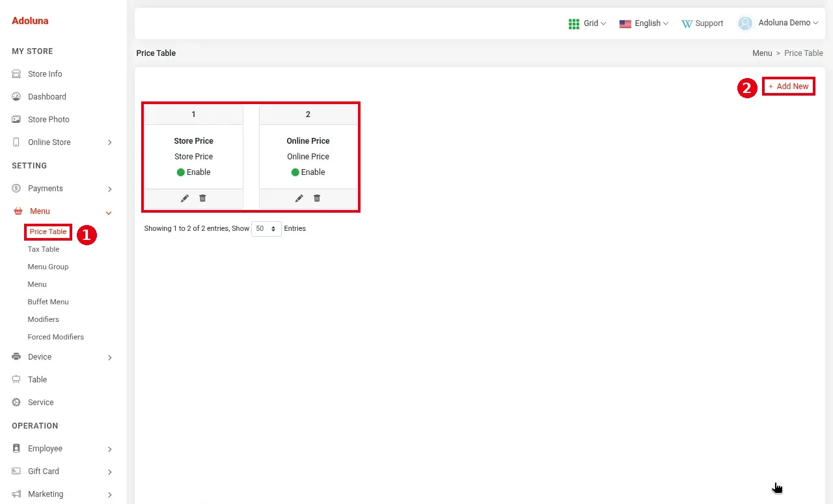Click the Online Store phone icon
This screenshot has height=504, width=833.
(x=16, y=142)
